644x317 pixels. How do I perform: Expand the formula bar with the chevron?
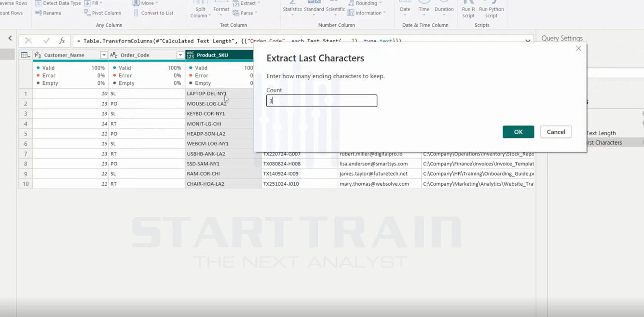pyautogui.click(x=528, y=41)
